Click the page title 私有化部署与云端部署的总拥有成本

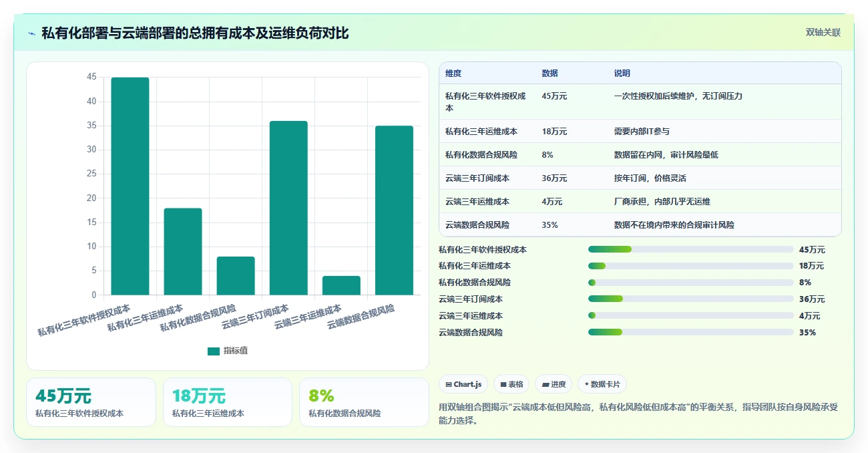click(195, 33)
